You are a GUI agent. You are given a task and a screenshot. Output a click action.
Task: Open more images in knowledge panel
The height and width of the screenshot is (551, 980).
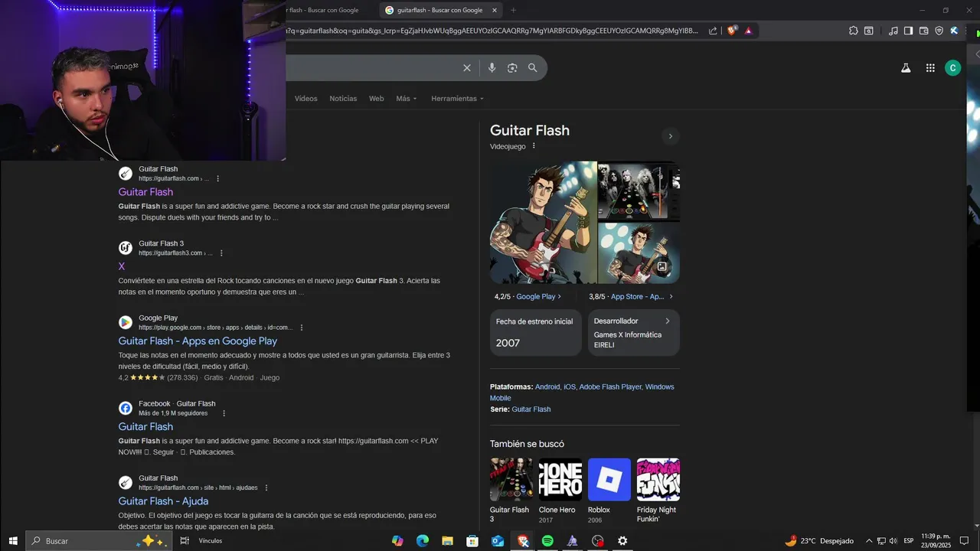pos(662,267)
